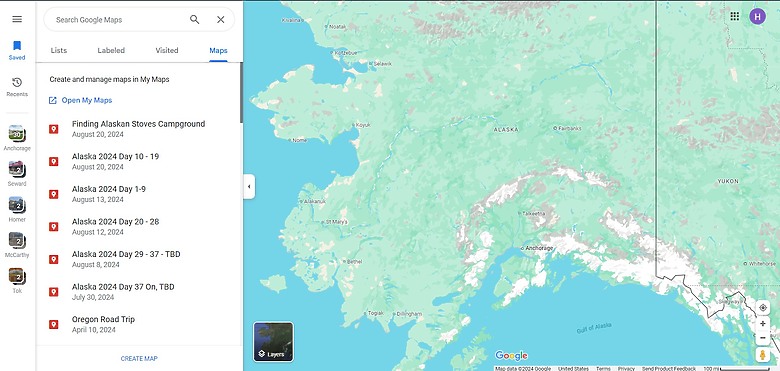Open the Privacy footer link
780x371 pixels.
point(626,369)
